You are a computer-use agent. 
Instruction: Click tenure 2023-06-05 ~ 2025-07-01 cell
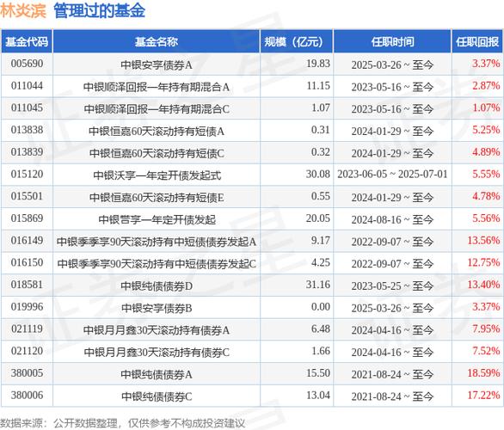[392, 175]
